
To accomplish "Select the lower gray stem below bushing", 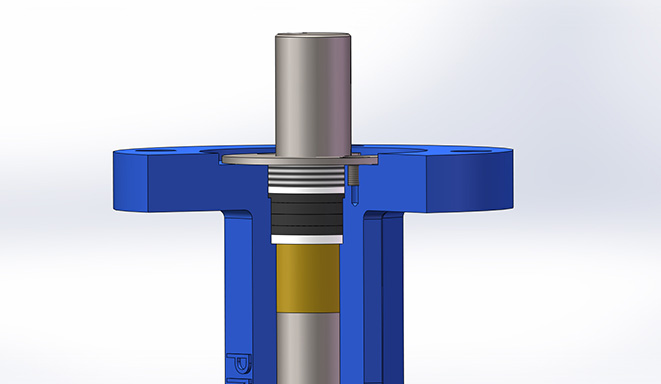I will tap(308, 348).
